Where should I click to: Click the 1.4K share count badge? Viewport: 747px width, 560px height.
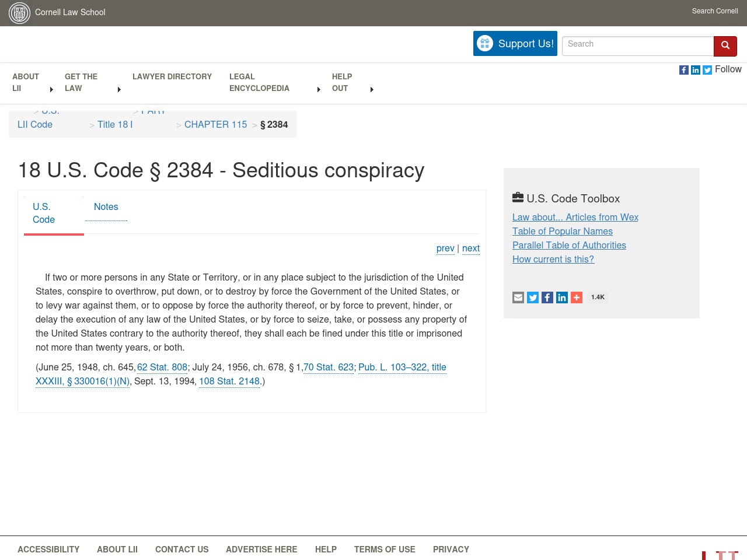pyautogui.click(x=598, y=297)
